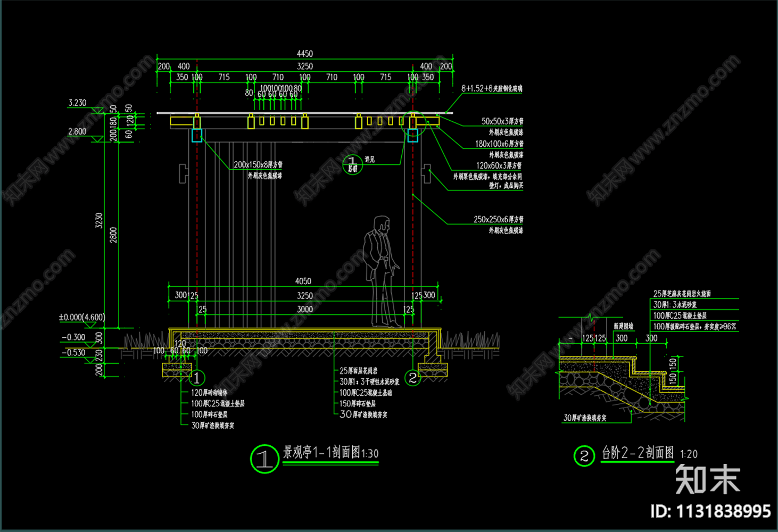Viewport: 778px width, 532px height.
Task: Click the "100厚碎石垫层" note
Action: coord(209,414)
